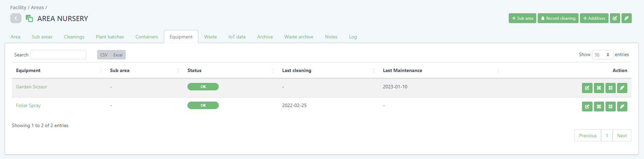Click the back arrow beside the area title
The height and width of the screenshot is (159, 644).
(x=16, y=18)
